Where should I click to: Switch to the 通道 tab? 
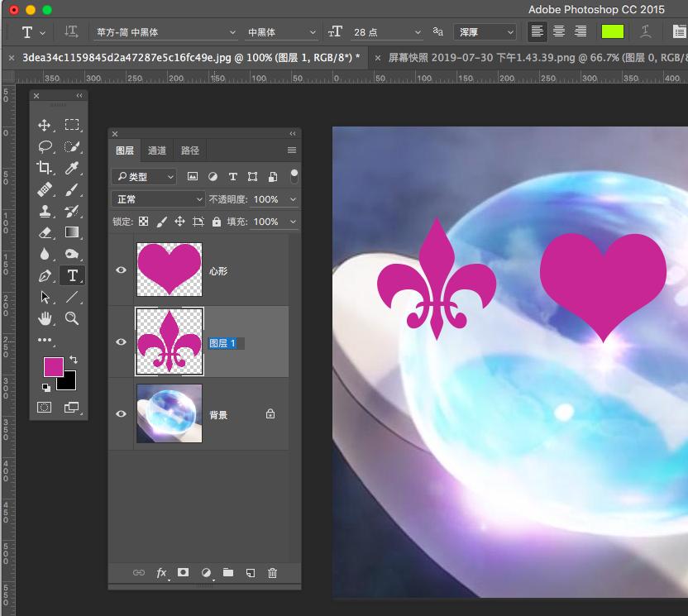pyautogui.click(x=157, y=150)
